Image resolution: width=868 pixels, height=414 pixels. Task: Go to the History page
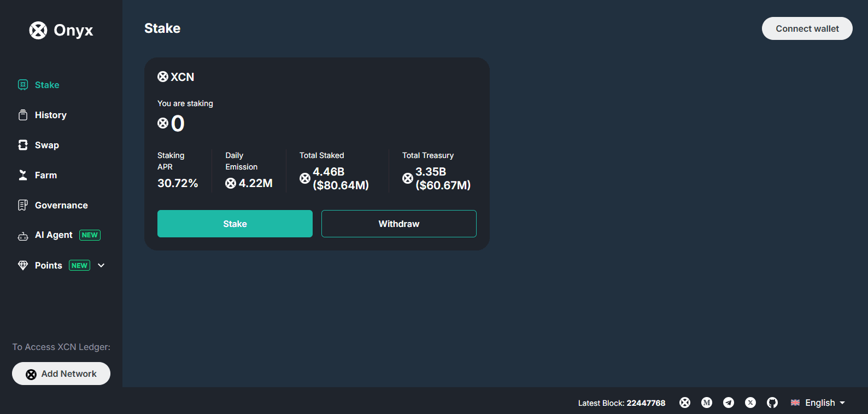click(x=50, y=115)
